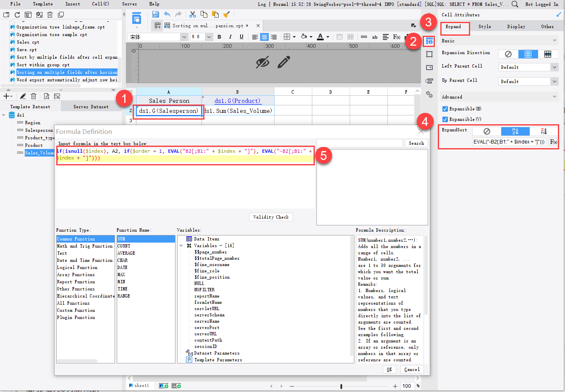This screenshot has height=392, width=565.
Task: Save the template with the floppy disk icon
Action: tap(155, 14)
